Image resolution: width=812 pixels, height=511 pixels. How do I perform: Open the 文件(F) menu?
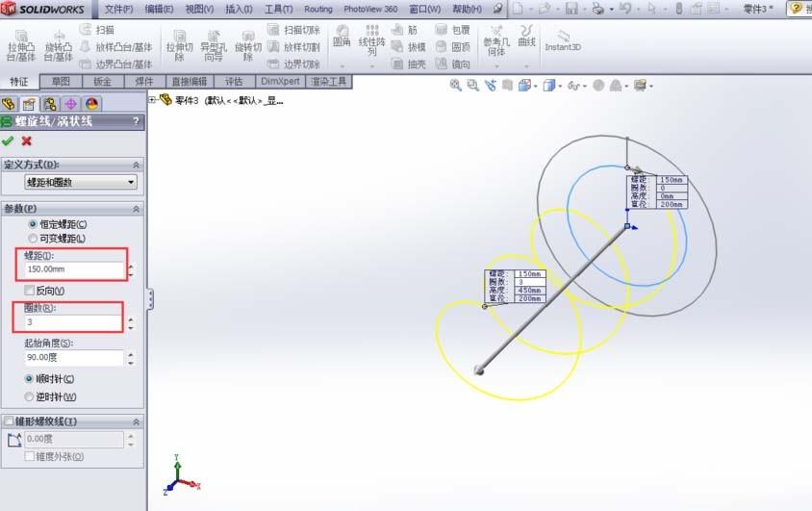[118, 9]
